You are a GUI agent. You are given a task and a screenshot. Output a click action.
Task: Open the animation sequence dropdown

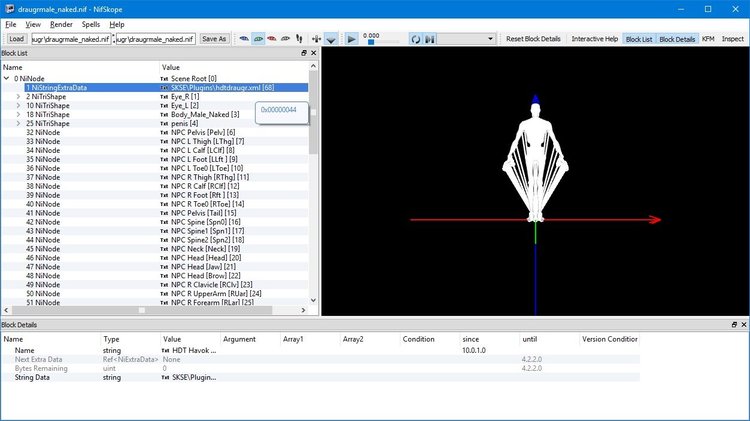[x=466, y=39]
